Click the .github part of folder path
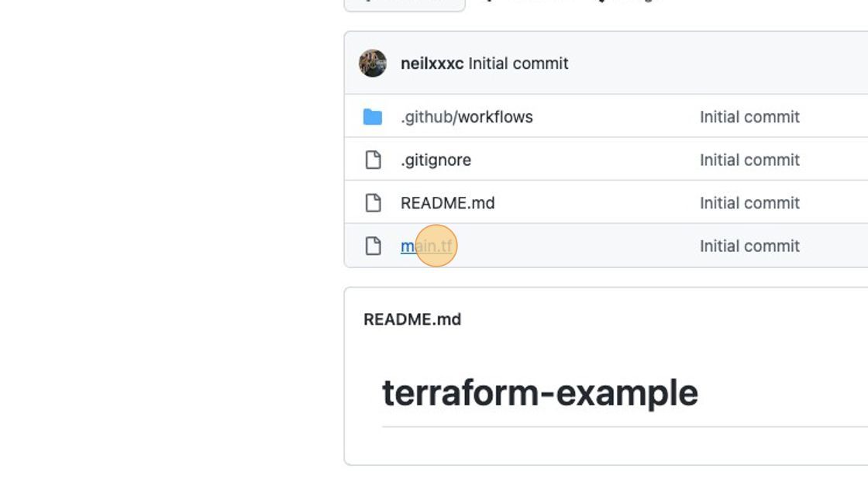Viewport: 868px width, 489px height. 427,117
